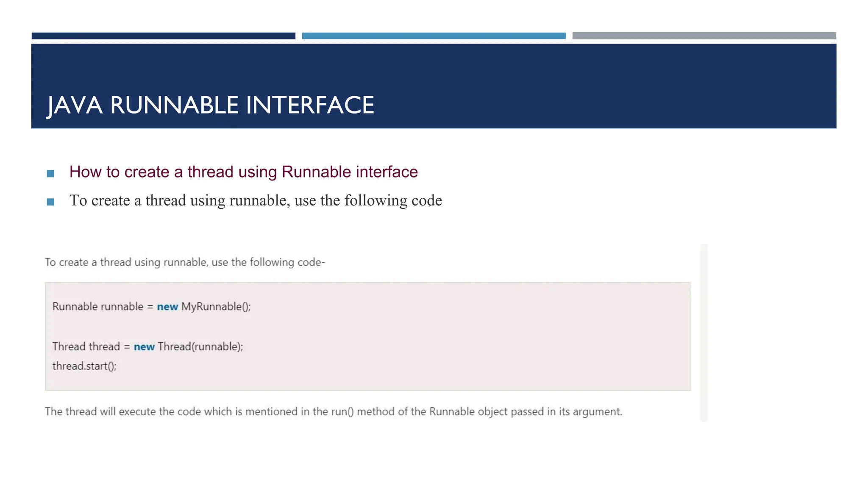
Task: Click code line Runnable runnable = new MyRunnable();
Action: point(151,306)
